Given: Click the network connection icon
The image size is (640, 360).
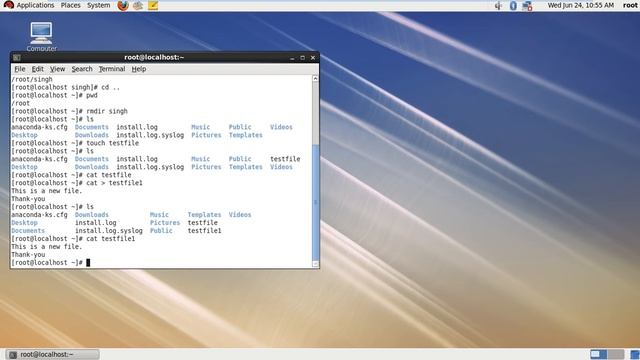Looking at the screenshot, I should click(527, 6).
